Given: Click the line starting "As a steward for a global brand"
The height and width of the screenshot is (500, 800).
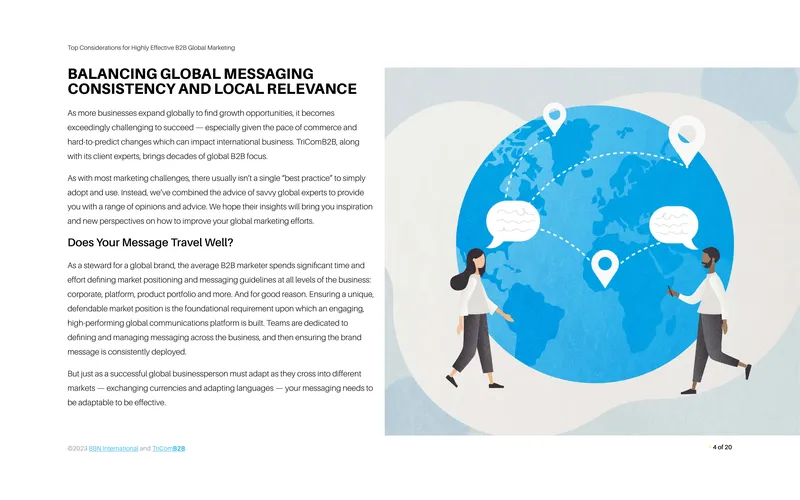Looking at the screenshot, I should (x=216, y=265).
